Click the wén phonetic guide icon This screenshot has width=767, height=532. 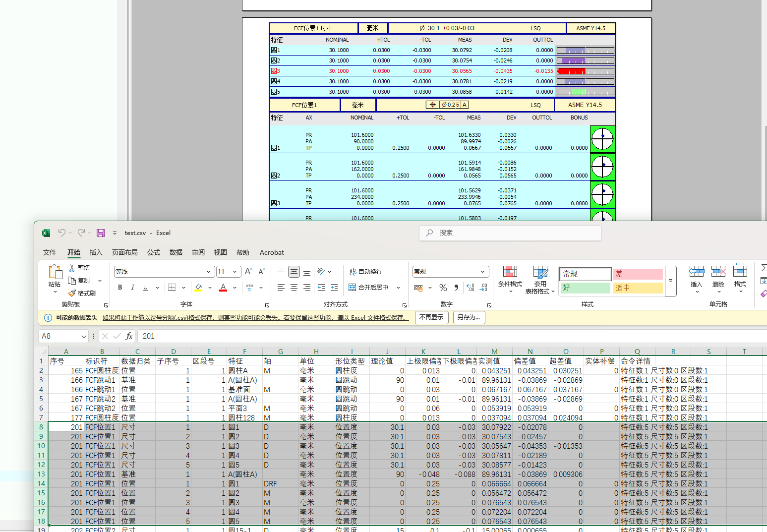tap(249, 288)
